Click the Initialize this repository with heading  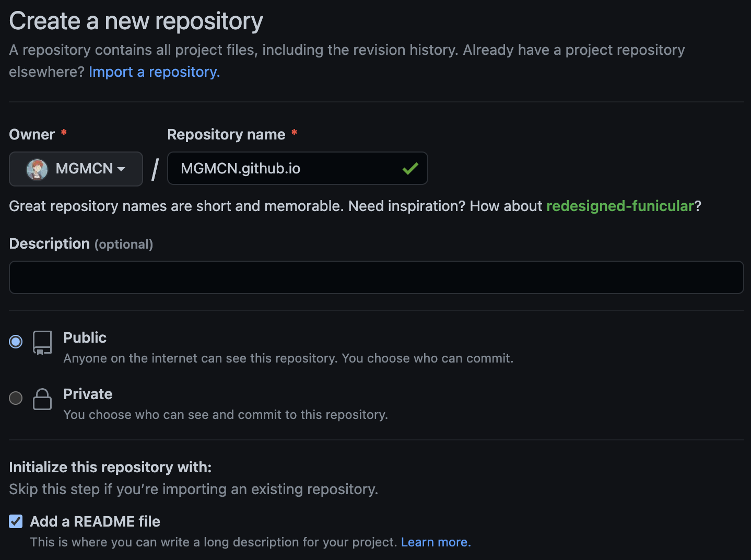(110, 467)
